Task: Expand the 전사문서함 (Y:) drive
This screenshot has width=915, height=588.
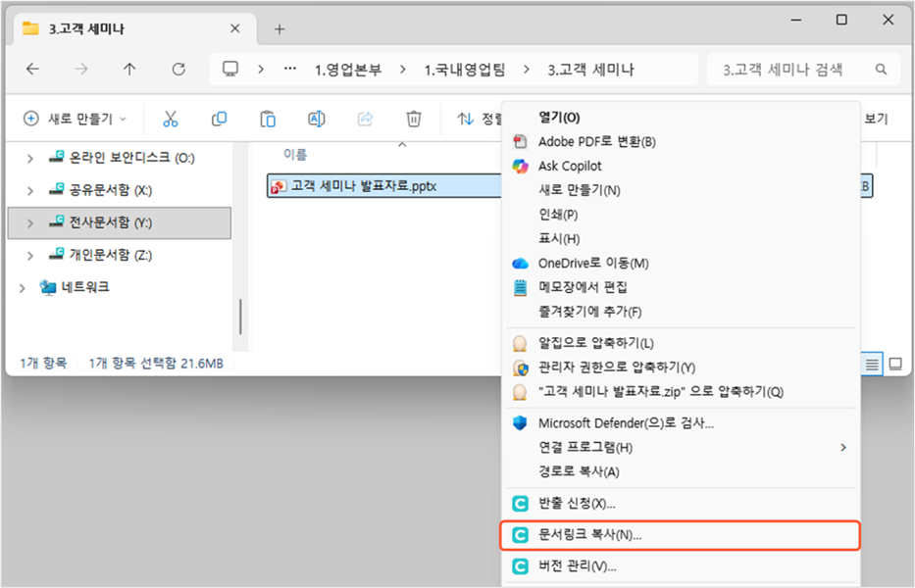Action: pos(30,223)
